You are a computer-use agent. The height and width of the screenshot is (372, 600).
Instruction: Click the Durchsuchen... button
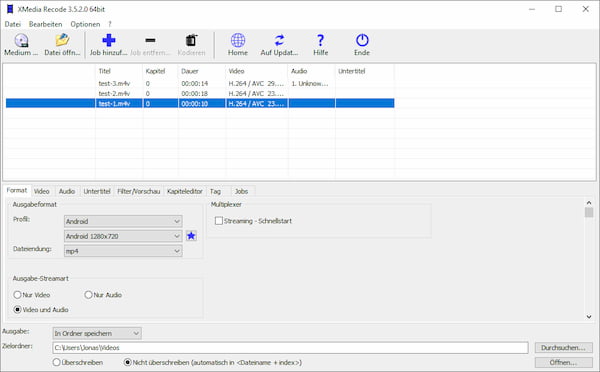[563, 348]
